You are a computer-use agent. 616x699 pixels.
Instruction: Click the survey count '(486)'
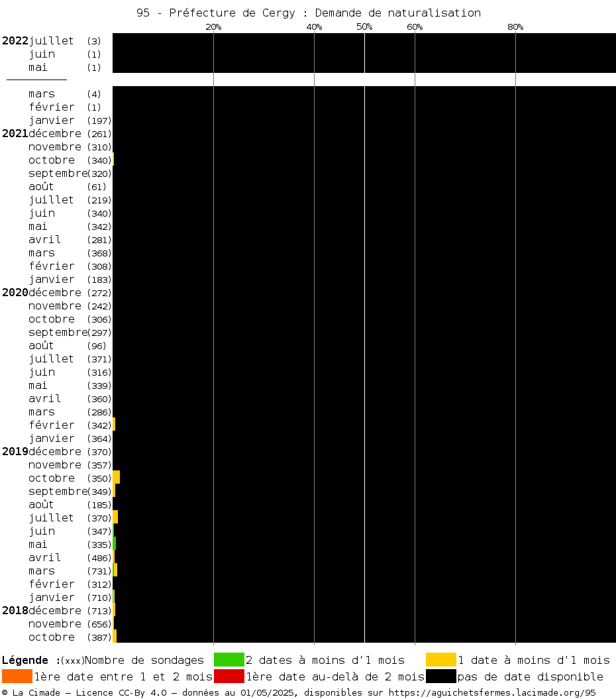click(x=99, y=558)
